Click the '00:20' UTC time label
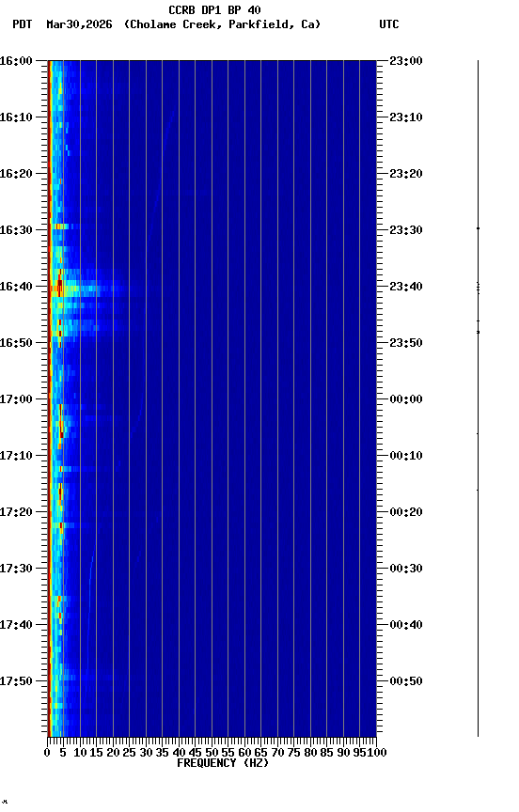Viewport: 519px width, 812px height. pyautogui.click(x=406, y=513)
